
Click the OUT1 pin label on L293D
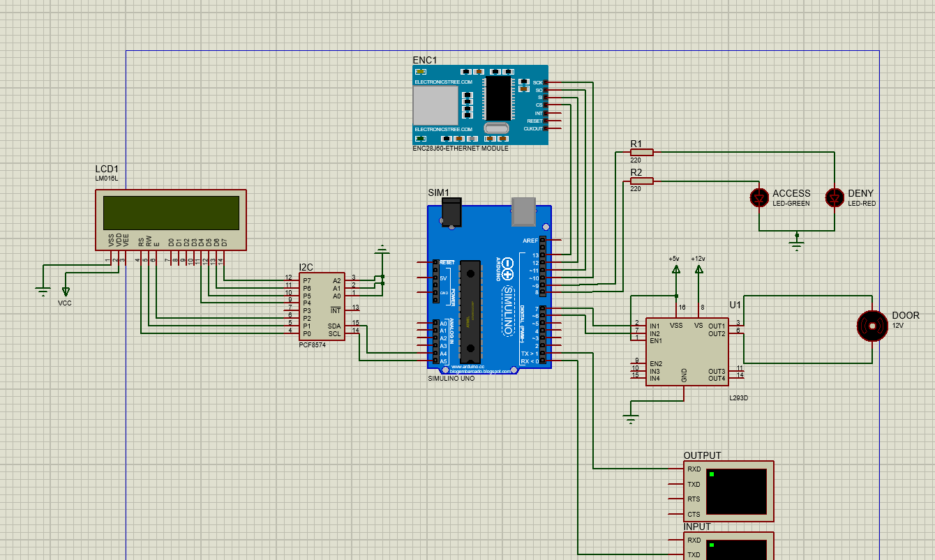point(717,326)
